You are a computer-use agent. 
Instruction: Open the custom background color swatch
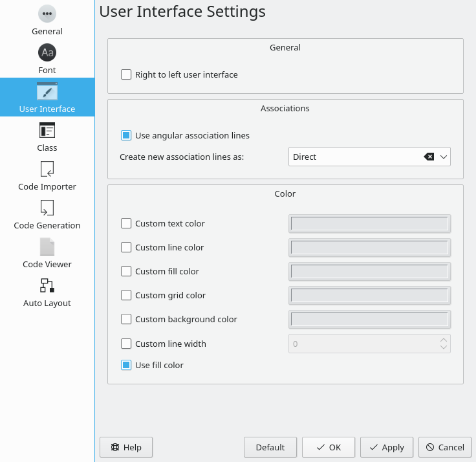369,319
